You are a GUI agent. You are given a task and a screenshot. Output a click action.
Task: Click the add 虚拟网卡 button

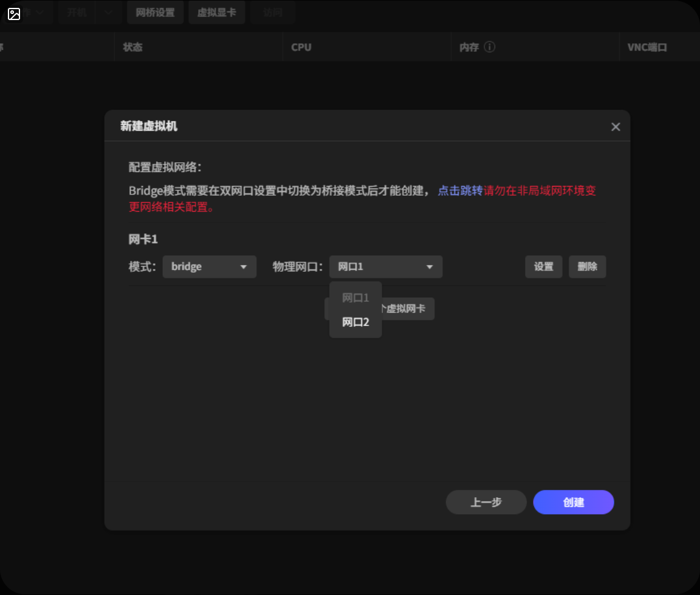pos(407,309)
